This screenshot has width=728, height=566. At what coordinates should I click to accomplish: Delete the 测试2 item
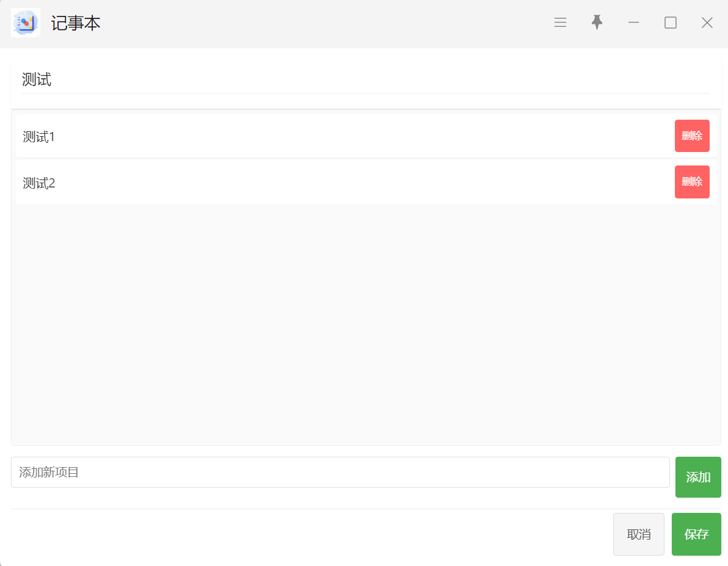[692, 181]
